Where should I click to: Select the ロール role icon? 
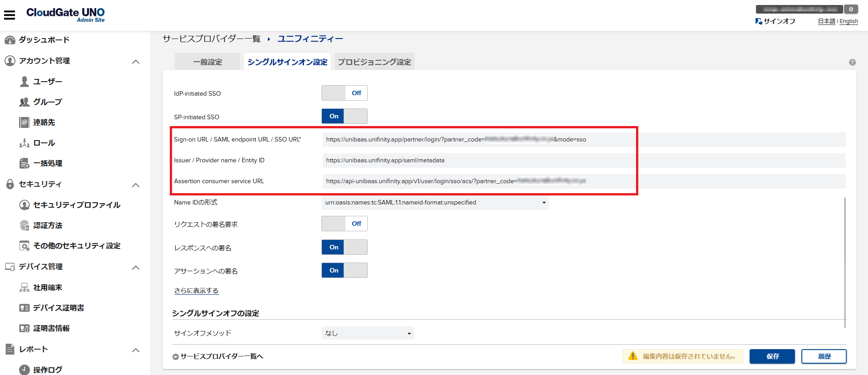[x=25, y=143]
